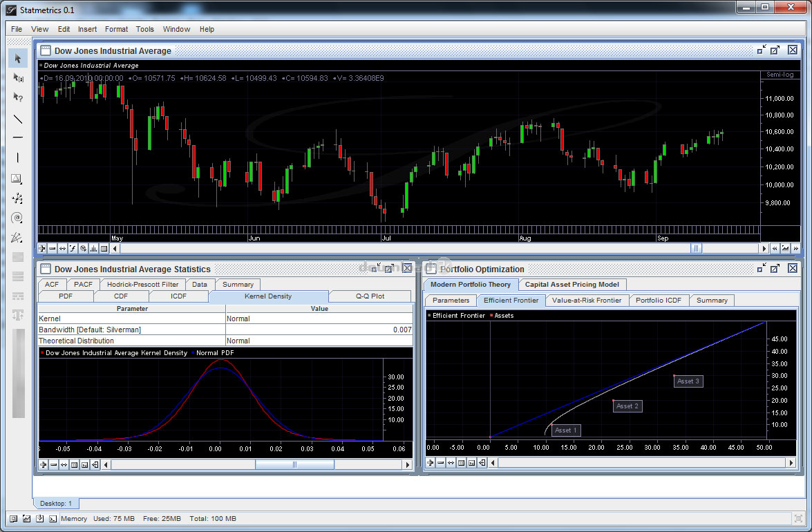Select the scatter node tool in sidebar

point(17,198)
